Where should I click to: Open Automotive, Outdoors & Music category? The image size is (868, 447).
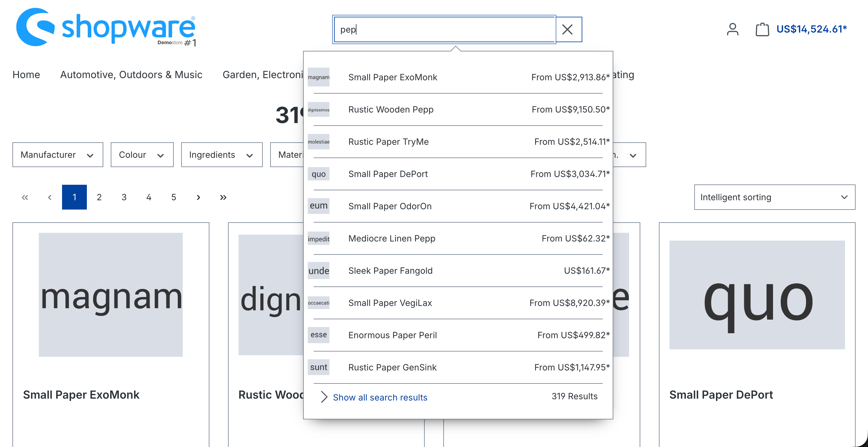tap(131, 75)
